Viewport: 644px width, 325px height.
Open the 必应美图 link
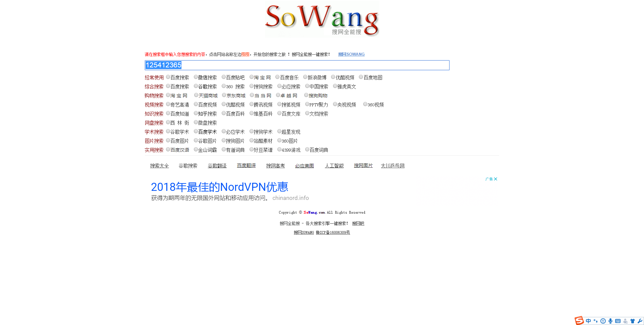point(305,166)
